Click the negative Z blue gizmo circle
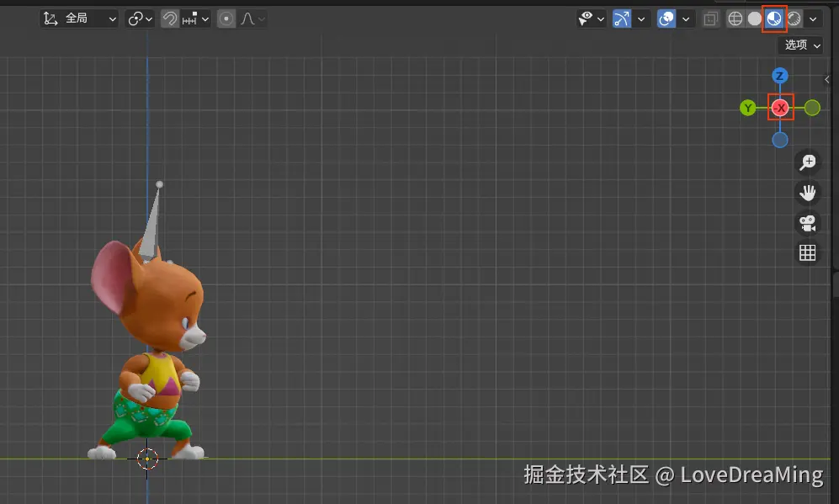 coord(780,141)
